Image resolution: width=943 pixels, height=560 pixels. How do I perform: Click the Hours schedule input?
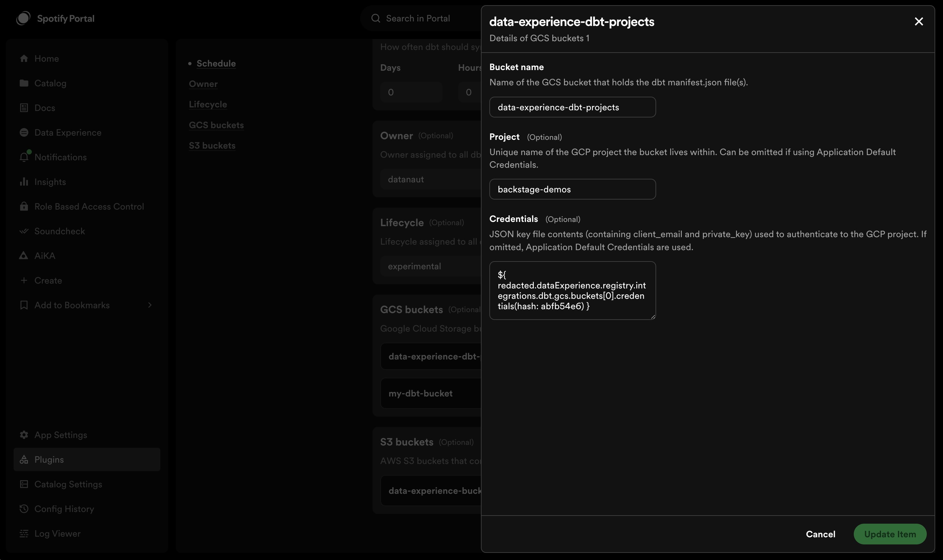[x=470, y=92]
